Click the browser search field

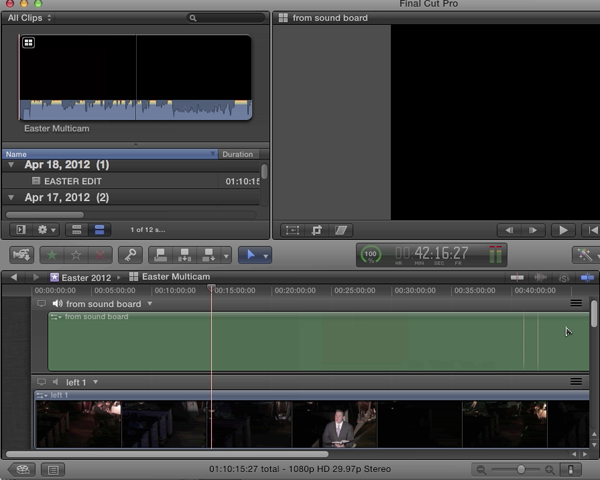point(226,18)
